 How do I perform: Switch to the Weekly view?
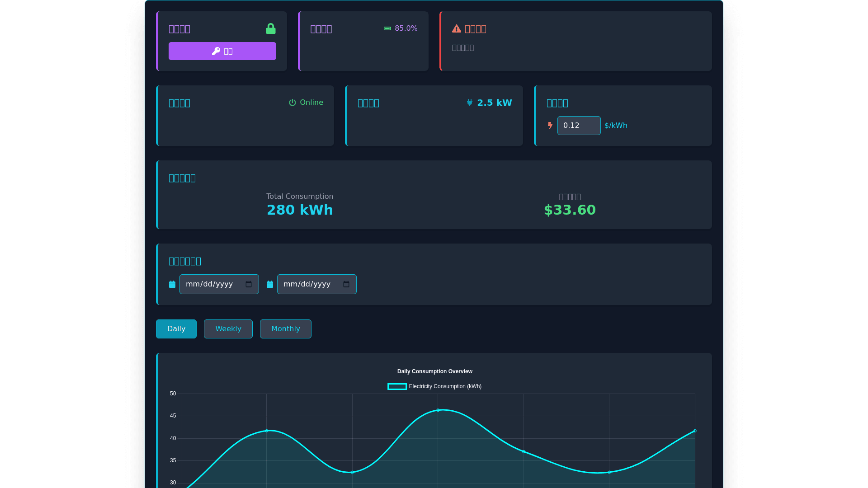228,329
